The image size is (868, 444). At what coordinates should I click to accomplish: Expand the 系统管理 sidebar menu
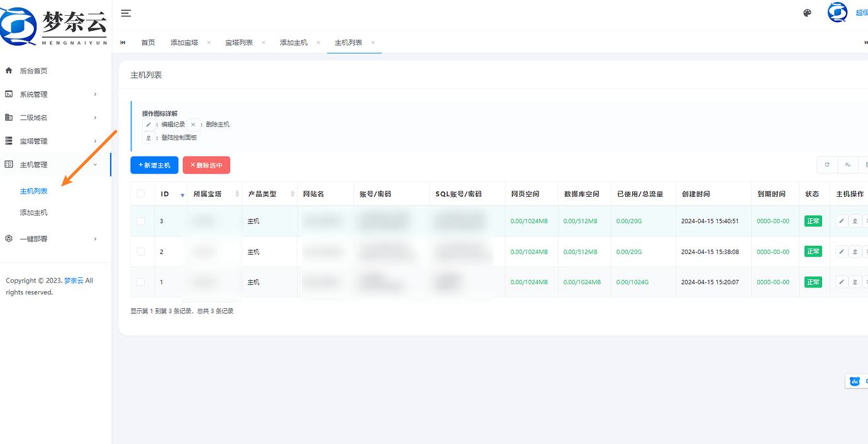[x=50, y=94]
